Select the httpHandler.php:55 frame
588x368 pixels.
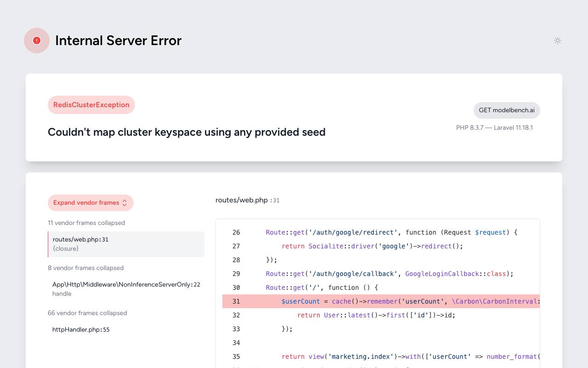pyautogui.click(x=126, y=329)
